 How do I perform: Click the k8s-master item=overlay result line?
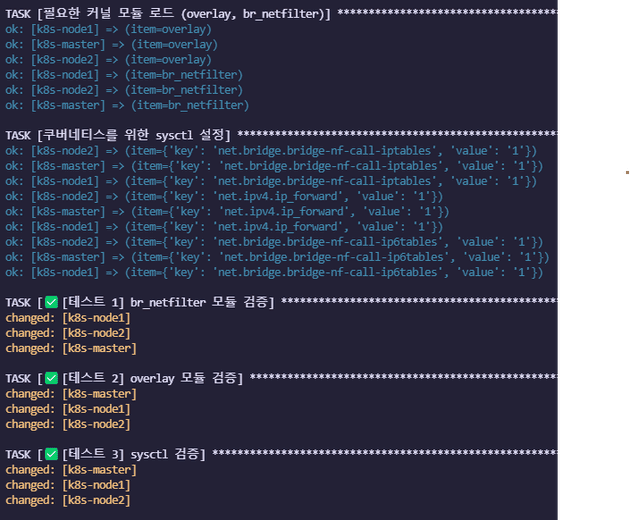(112, 45)
